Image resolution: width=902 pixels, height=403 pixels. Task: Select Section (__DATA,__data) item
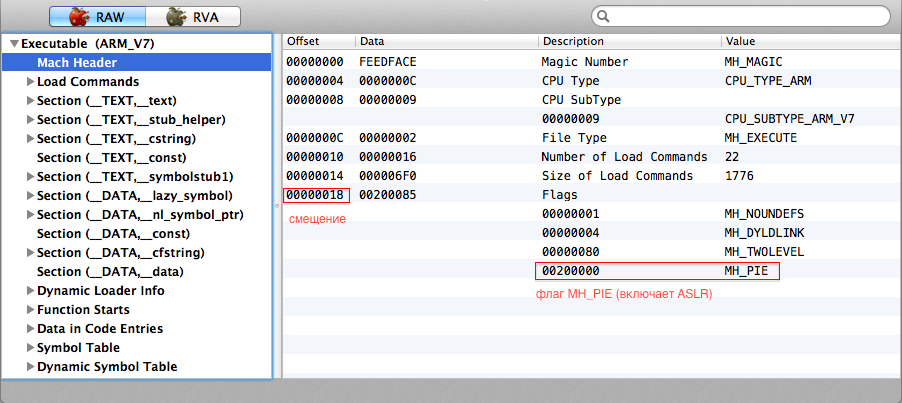point(110,271)
